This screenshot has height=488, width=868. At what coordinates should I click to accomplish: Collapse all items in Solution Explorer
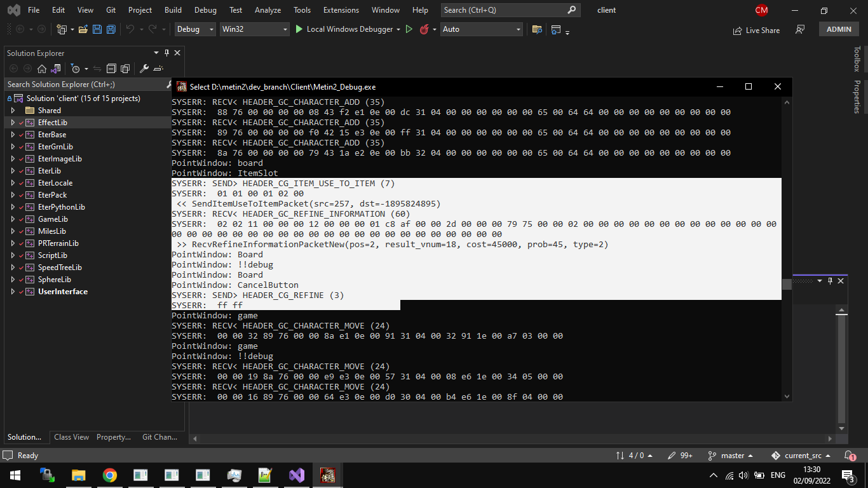point(111,69)
